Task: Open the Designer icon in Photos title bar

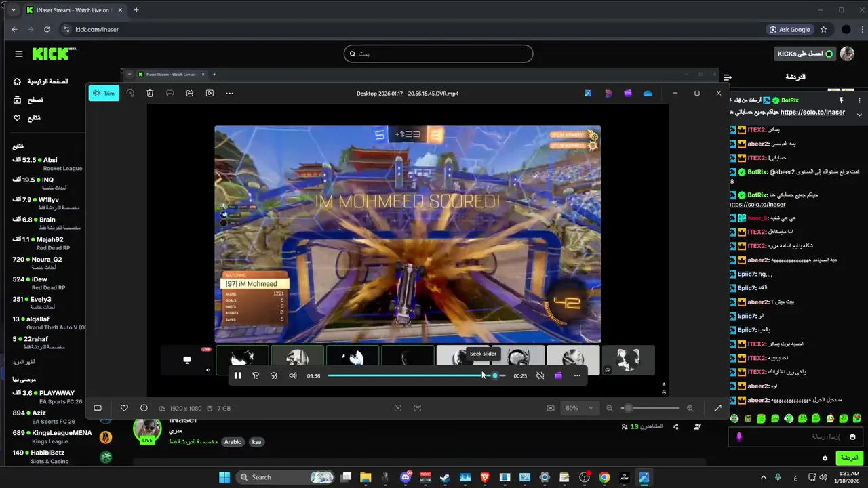Action: point(608,93)
